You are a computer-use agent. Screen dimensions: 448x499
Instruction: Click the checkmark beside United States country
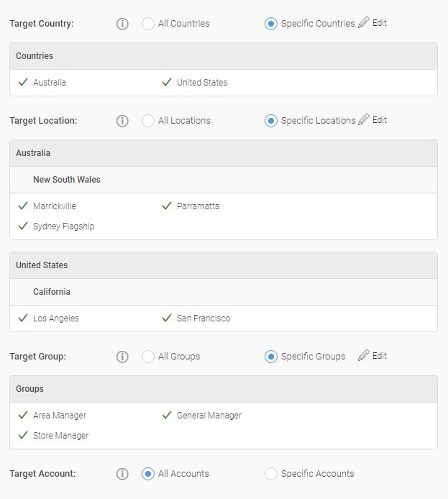click(x=167, y=82)
